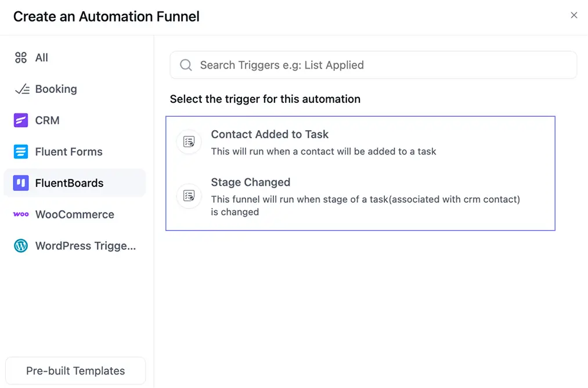
Task: Choose the Stage Changed trigger
Action: 360,196
